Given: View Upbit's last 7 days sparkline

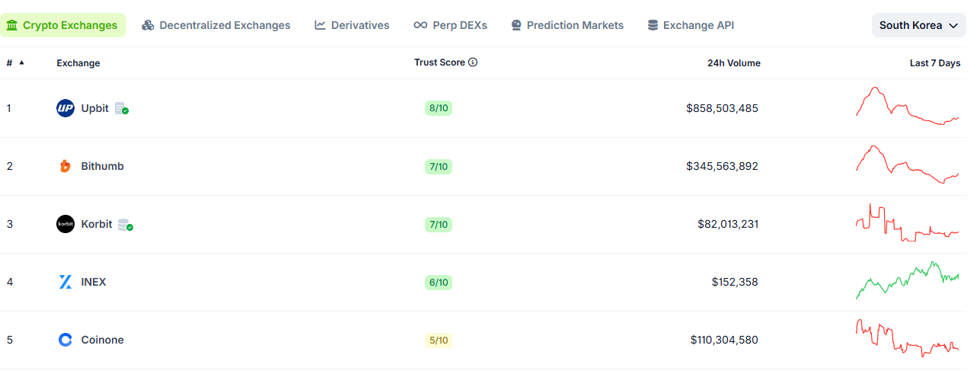Looking at the screenshot, I should coord(907,107).
